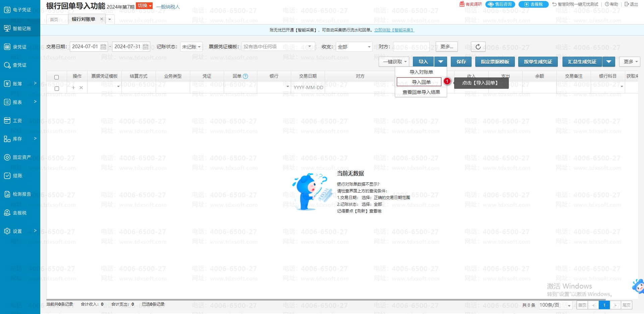Open 电子凭证 in the sidebar

click(x=20, y=10)
